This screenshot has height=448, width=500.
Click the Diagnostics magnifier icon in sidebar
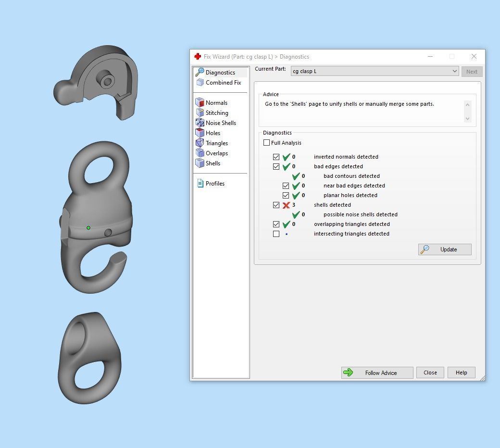(x=200, y=72)
